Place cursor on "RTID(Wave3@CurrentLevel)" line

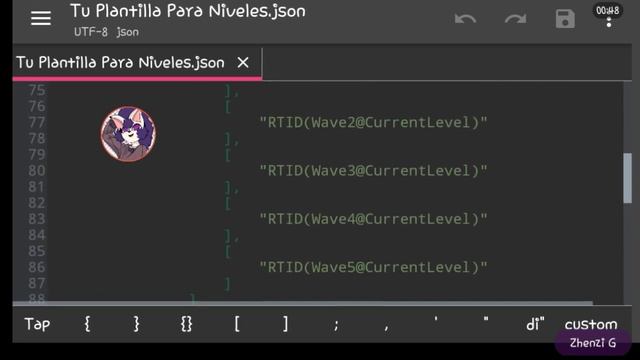click(373, 170)
